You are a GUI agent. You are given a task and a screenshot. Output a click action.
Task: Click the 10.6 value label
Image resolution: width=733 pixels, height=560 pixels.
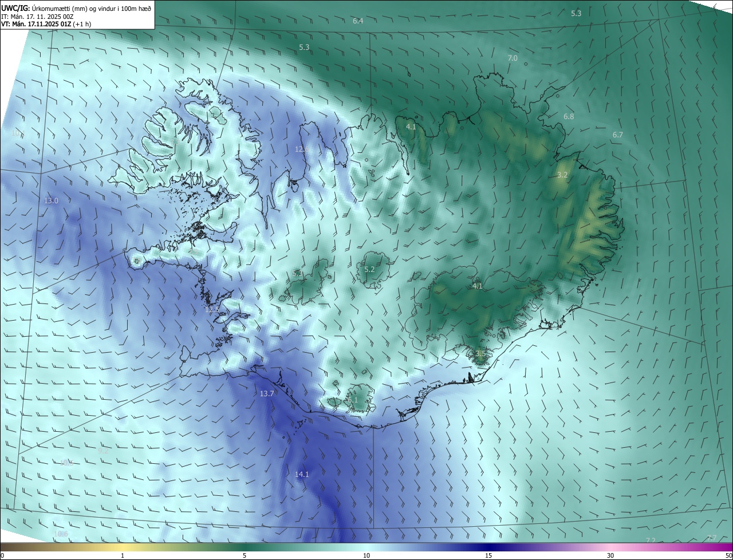pyautogui.click(x=61, y=534)
